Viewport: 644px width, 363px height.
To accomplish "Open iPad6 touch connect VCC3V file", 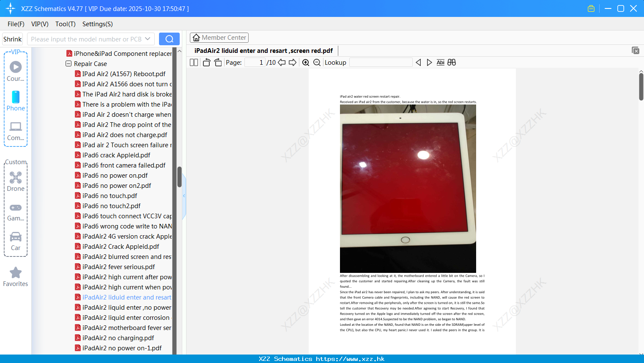I will tap(123, 216).
